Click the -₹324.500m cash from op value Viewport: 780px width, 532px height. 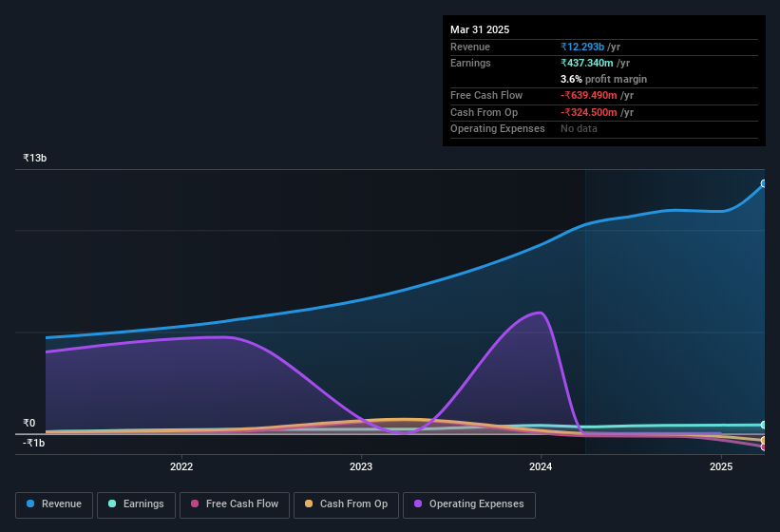tap(588, 112)
